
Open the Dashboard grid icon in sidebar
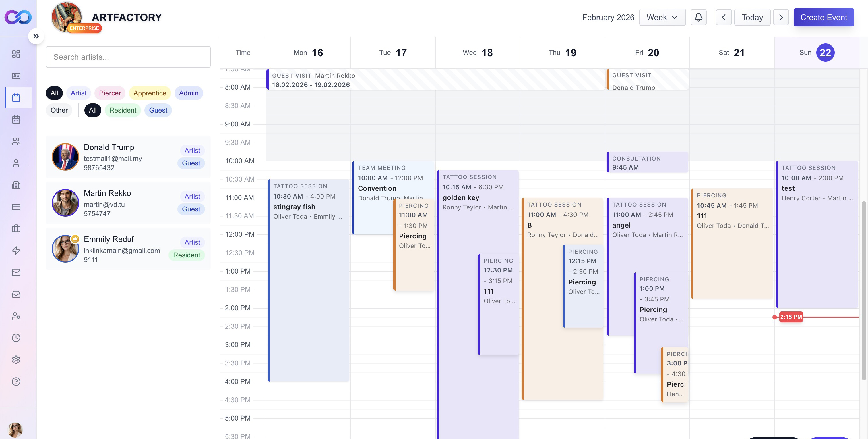[x=16, y=54]
